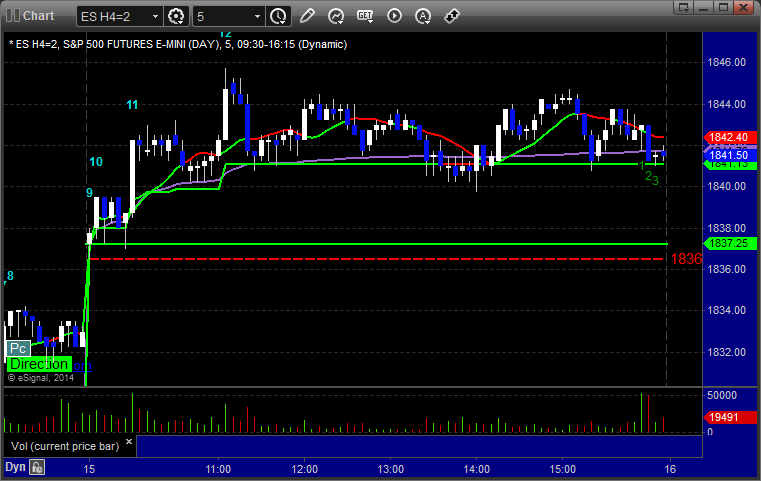Screen dimensions: 761x481
Task: Expand the 5 interval dropdown
Action: (x=258, y=17)
